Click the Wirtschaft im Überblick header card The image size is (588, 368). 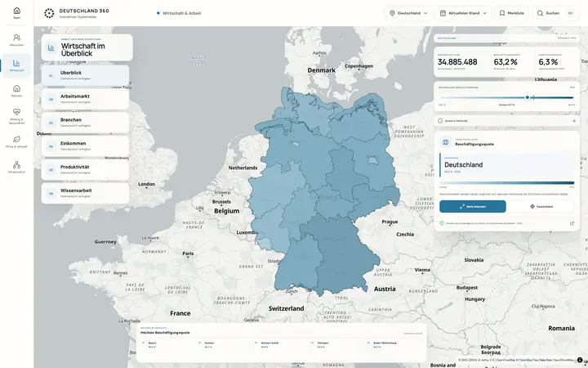pos(87,47)
